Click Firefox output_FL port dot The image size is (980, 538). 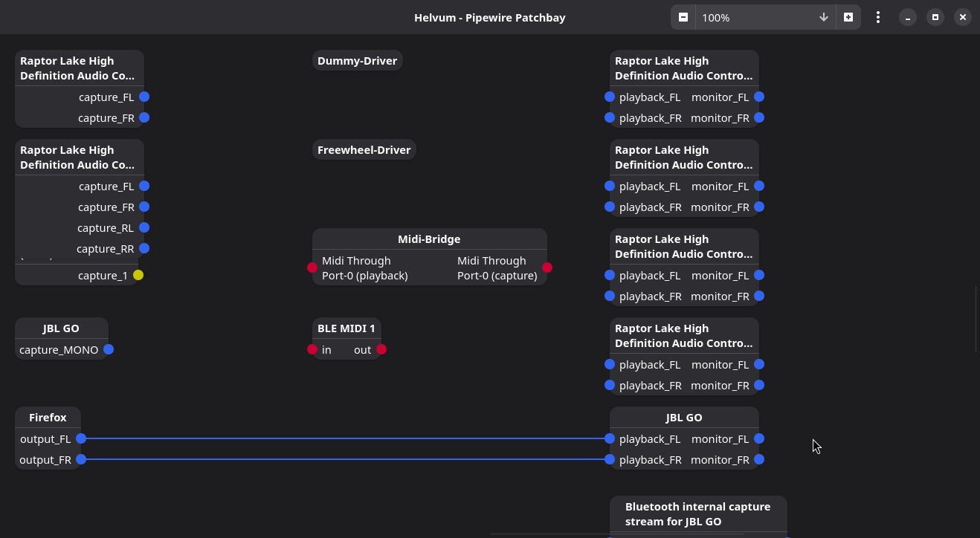coord(81,438)
